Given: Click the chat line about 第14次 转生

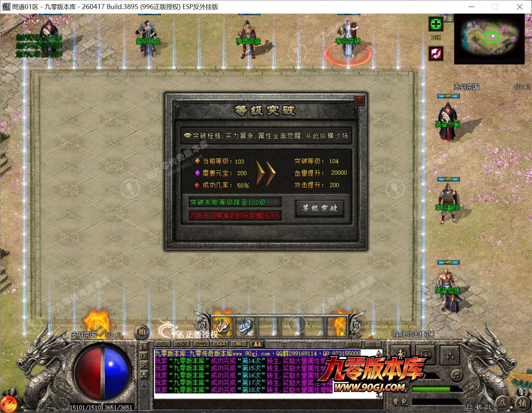Looking at the screenshot, I should pyautogui.click(x=243, y=361).
